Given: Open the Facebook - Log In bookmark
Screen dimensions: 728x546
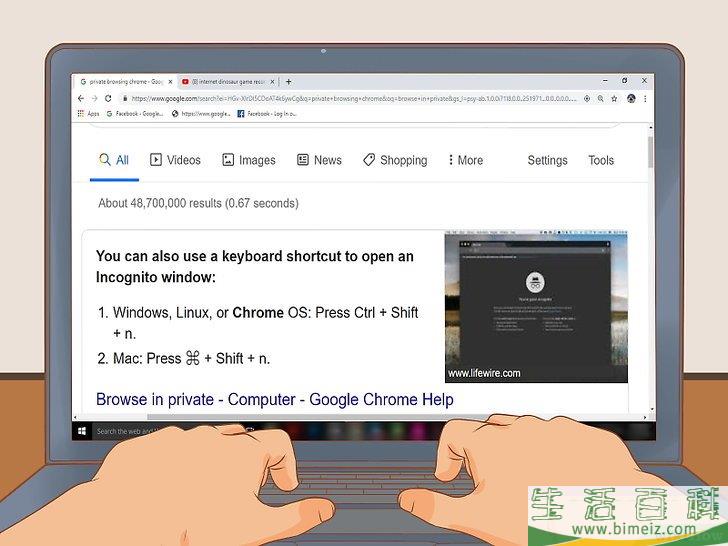Looking at the screenshot, I should 267,114.
